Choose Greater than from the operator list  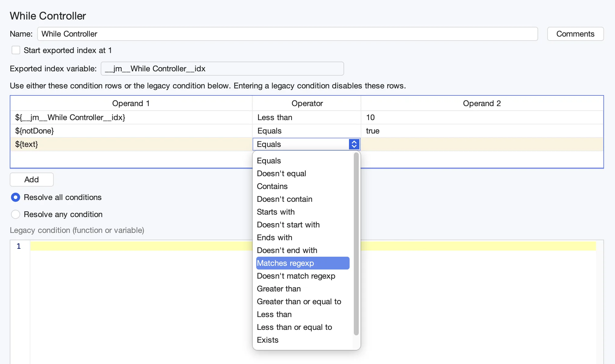[303, 289]
